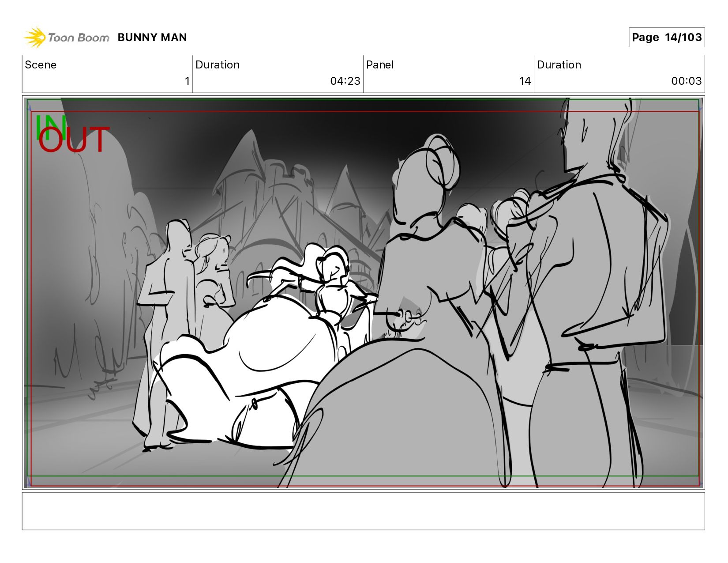
Task: Click the Toon Boom logo
Action: point(66,38)
